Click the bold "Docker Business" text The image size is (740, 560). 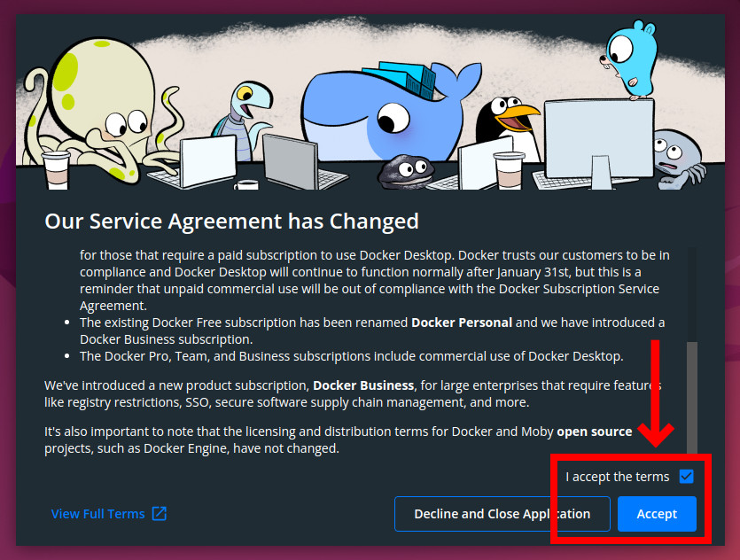(x=363, y=385)
